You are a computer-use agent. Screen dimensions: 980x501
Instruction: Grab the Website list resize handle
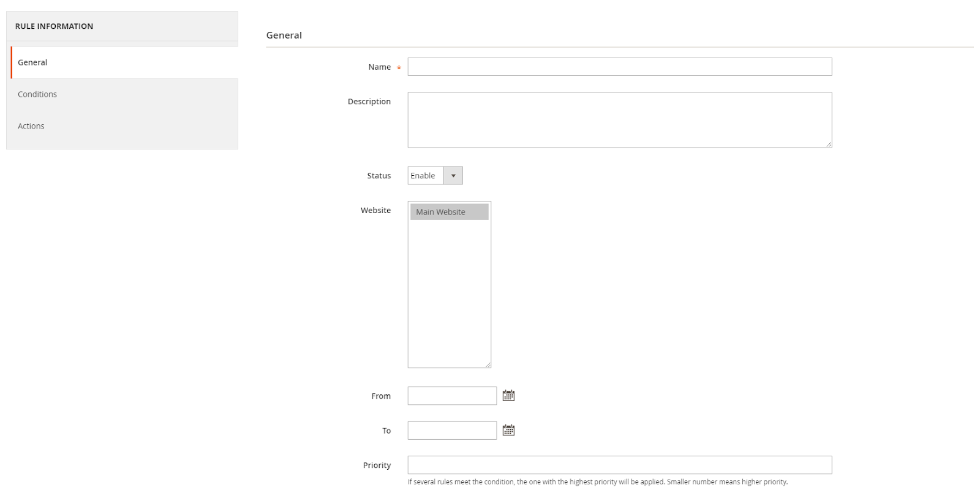[x=488, y=364]
